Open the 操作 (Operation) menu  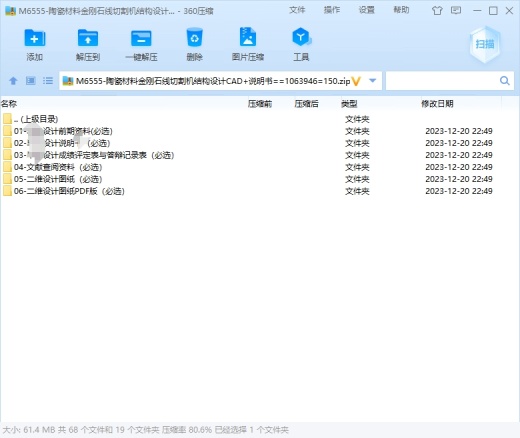[332, 10]
